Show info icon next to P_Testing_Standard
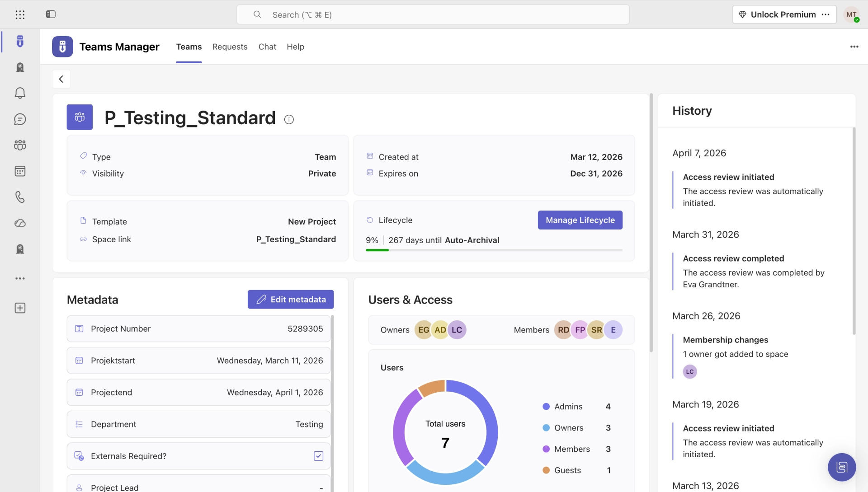 pyautogui.click(x=289, y=119)
